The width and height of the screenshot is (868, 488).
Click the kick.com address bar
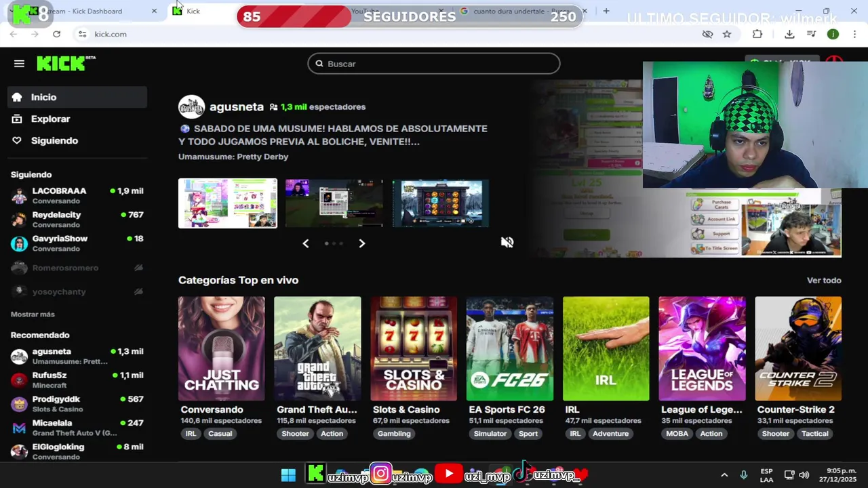387,34
